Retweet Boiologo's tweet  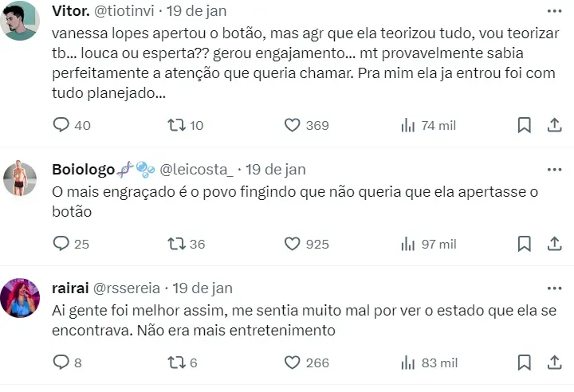175,244
